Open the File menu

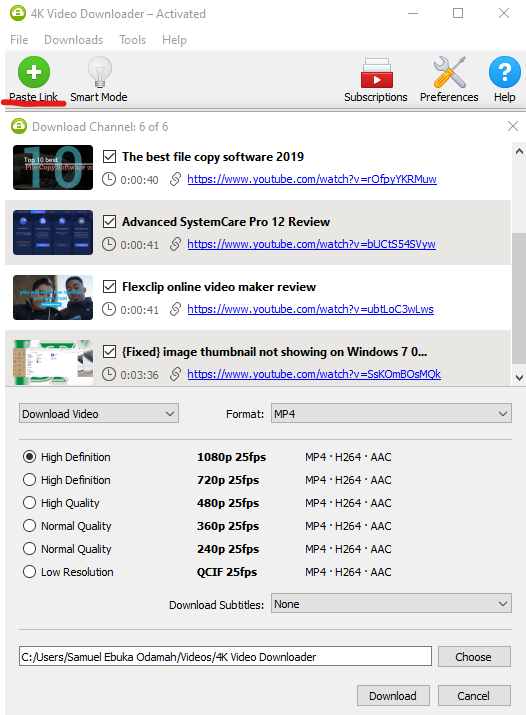click(19, 40)
